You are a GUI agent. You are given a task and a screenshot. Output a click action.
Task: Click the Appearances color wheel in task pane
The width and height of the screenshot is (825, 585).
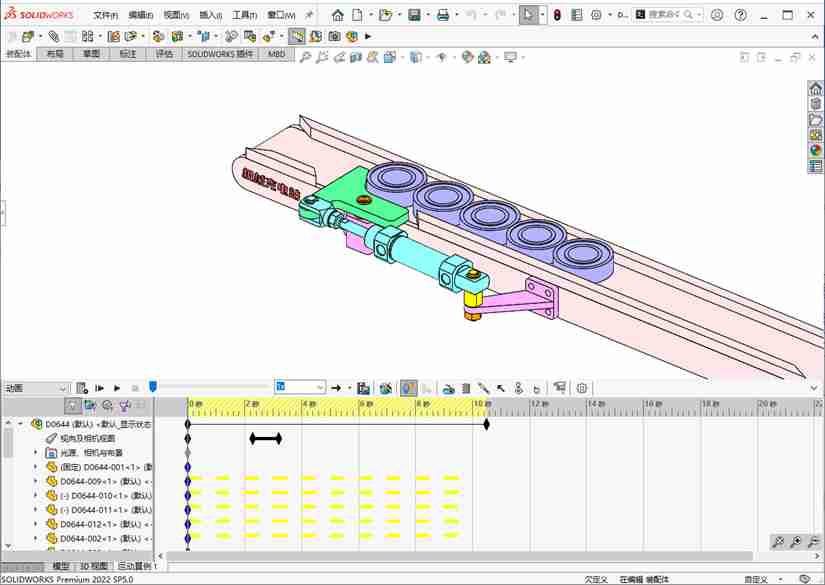coord(815,151)
